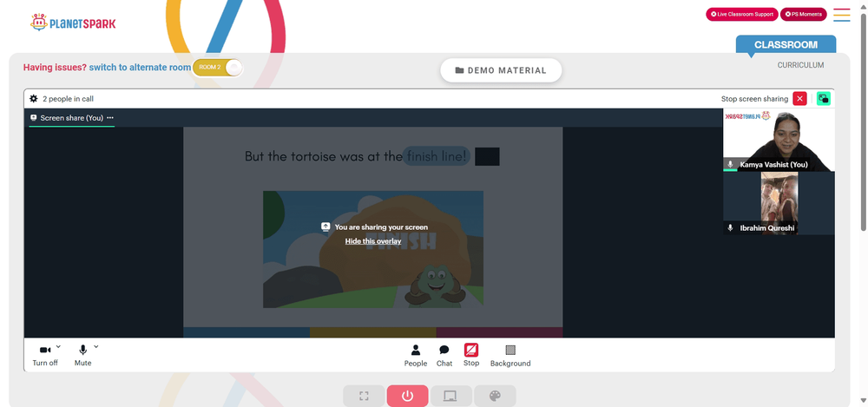The height and width of the screenshot is (407, 868).
Task: Click the whiteboard screen icon
Action: (450, 396)
